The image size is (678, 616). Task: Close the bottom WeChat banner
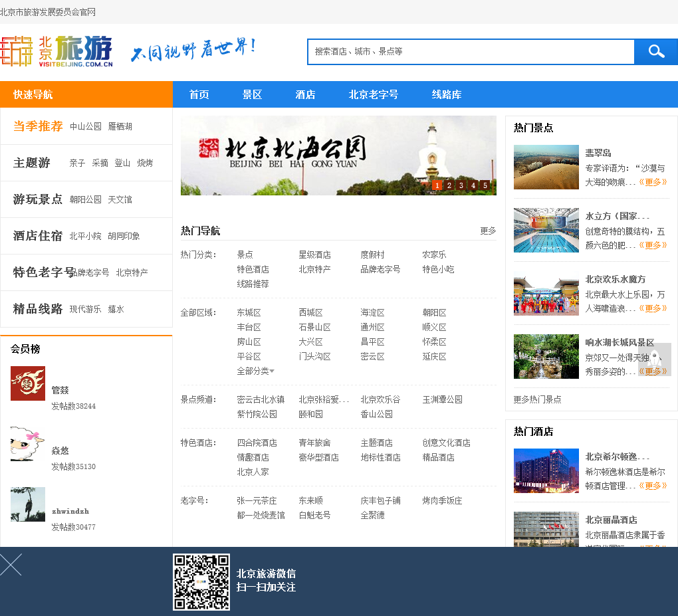tap(11, 565)
